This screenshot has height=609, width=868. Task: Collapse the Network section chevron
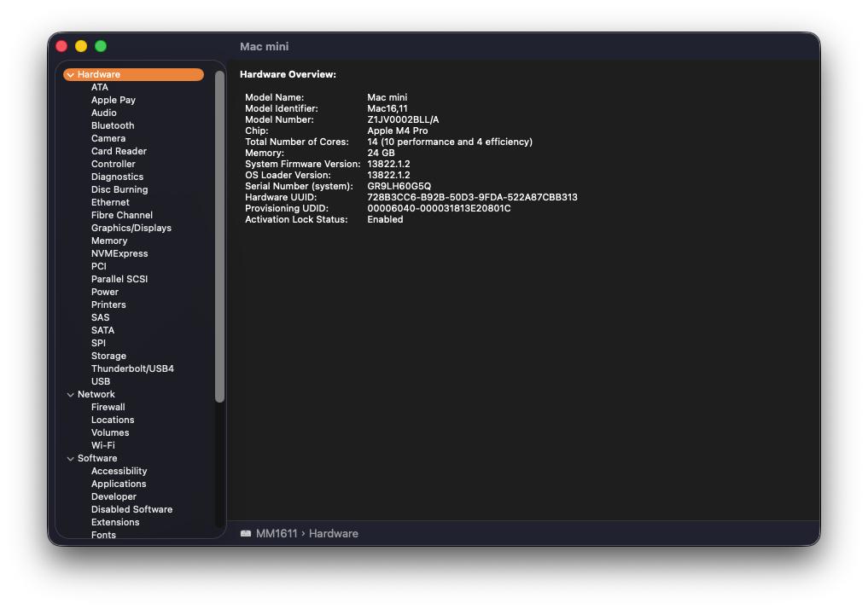71,395
